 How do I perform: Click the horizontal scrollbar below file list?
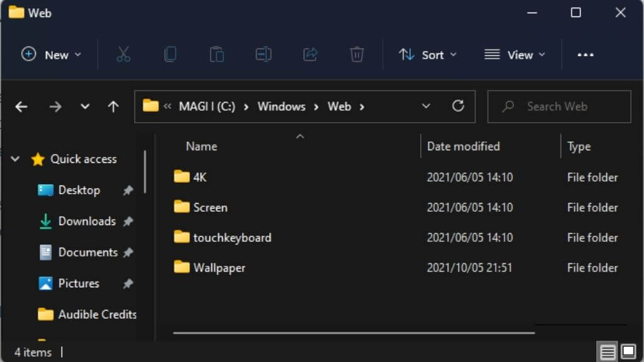click(353, 333)
